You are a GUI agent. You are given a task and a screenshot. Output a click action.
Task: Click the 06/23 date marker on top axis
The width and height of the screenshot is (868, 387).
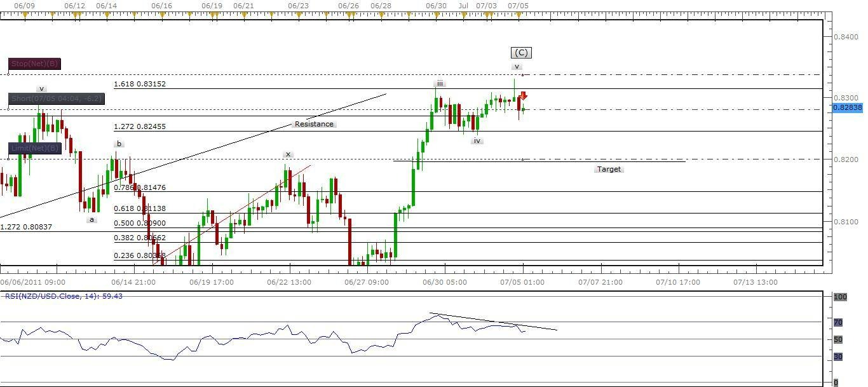(x=298, y=5)
